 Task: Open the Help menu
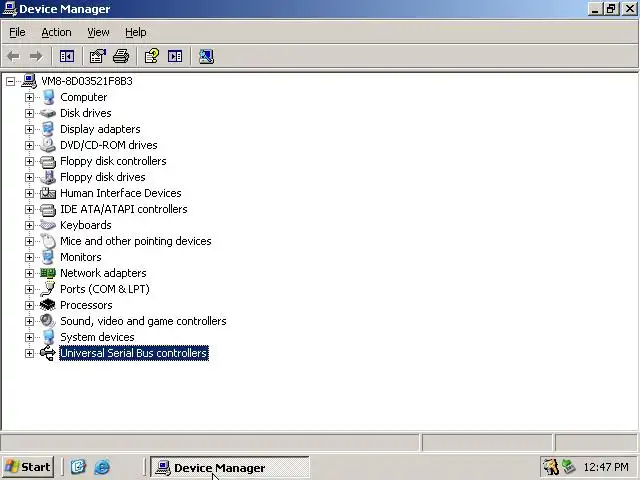coord(136,32)
